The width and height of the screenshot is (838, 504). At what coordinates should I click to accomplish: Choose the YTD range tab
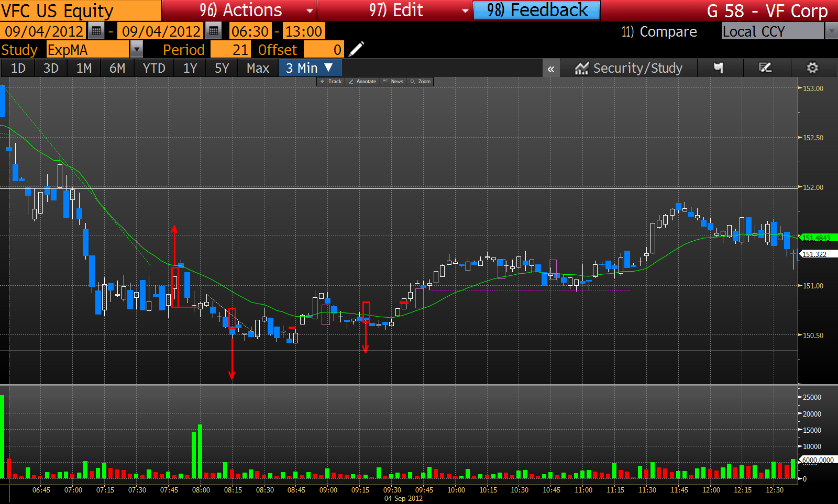tap(154, 68)
